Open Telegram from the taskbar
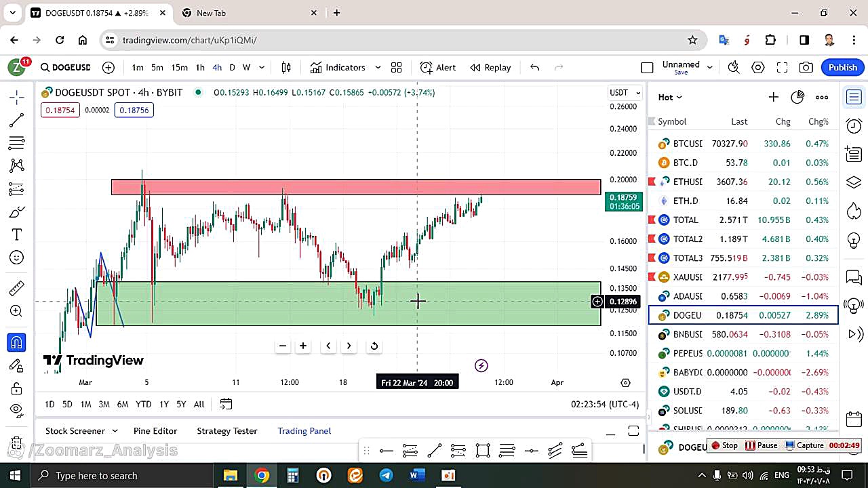Viewport: 868px width, 488px height. (x=386, y=475)
